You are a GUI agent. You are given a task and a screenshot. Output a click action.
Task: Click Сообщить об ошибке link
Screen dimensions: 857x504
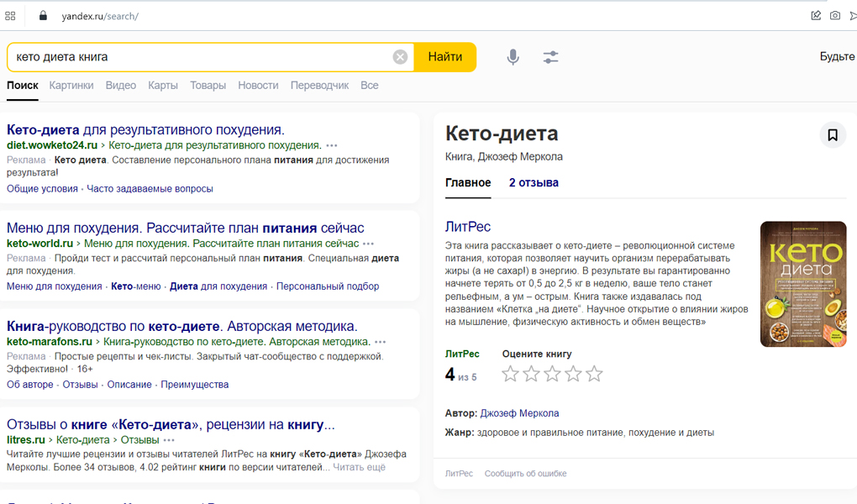[525, 474]
